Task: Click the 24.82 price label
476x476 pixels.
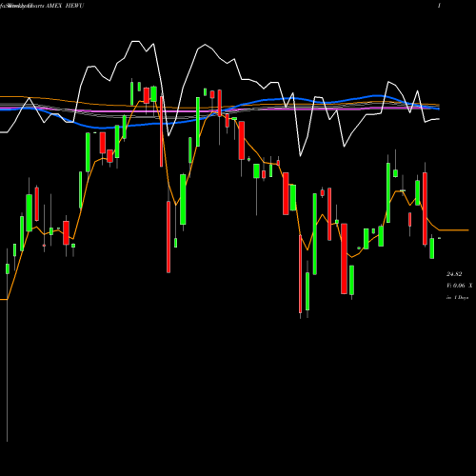Action: coord(454,274)
